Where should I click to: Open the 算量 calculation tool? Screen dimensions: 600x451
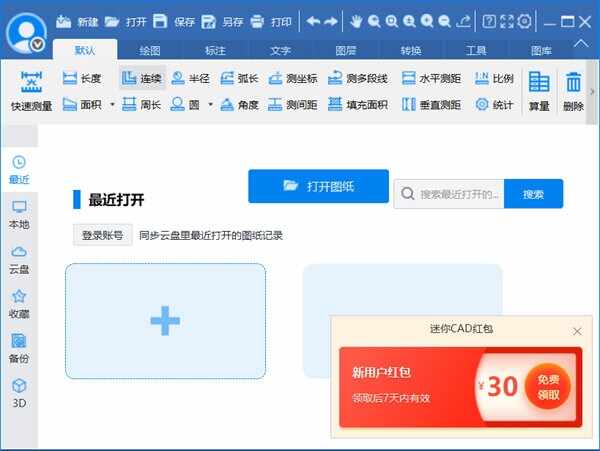pyautogui.click(x=539, y=91)
